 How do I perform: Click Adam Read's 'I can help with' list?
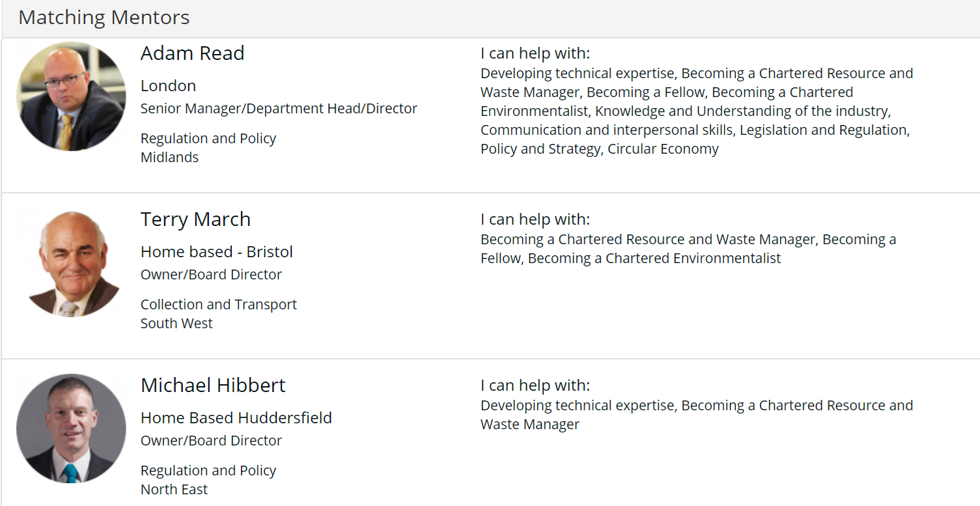697,111
